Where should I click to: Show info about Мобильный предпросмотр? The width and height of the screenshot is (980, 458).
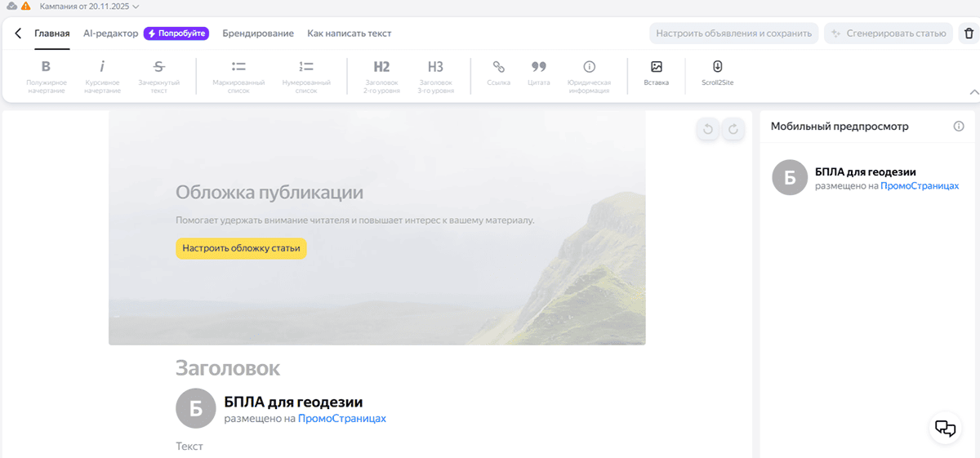(x=959, y=127)
